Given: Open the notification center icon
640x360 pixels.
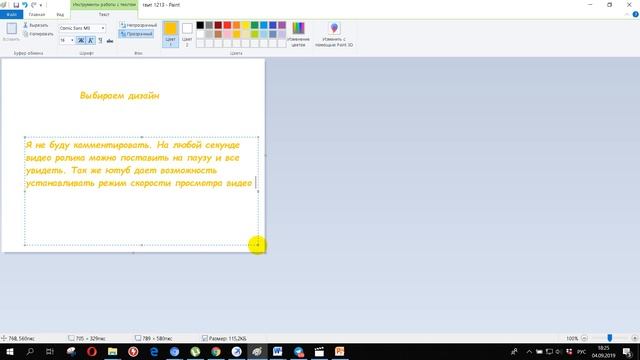Looking at the screenshot, I should (x=628, y=351).
